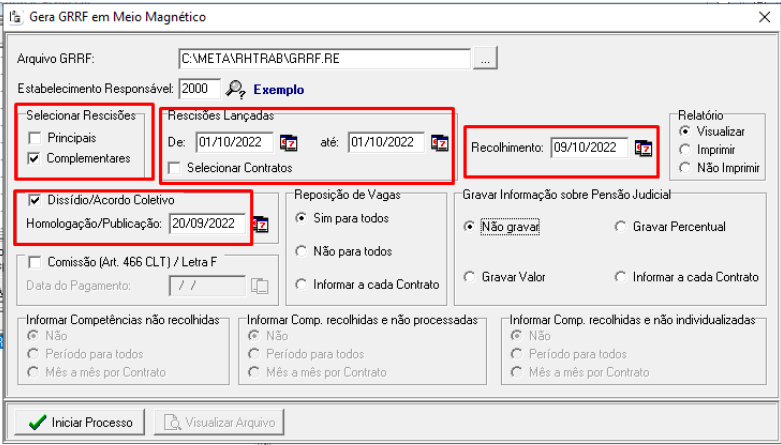Close the Gera GRRF window

pos(764,17)
